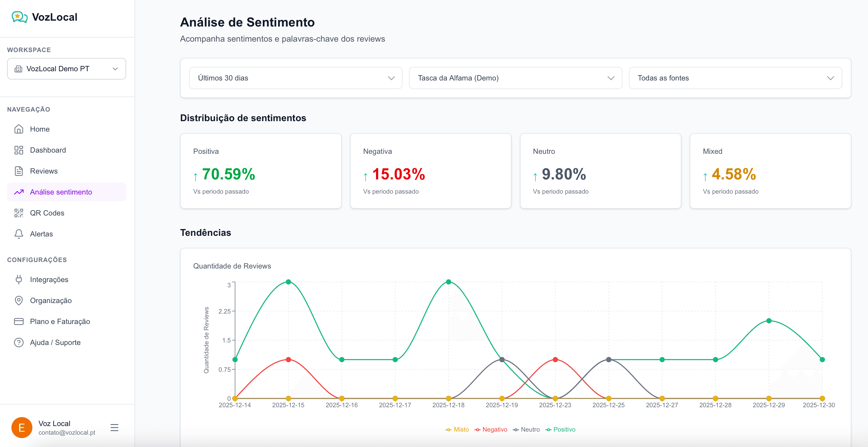Expand the Todas as fontes dropdown
Screen dimensions: 868x447
735,78
